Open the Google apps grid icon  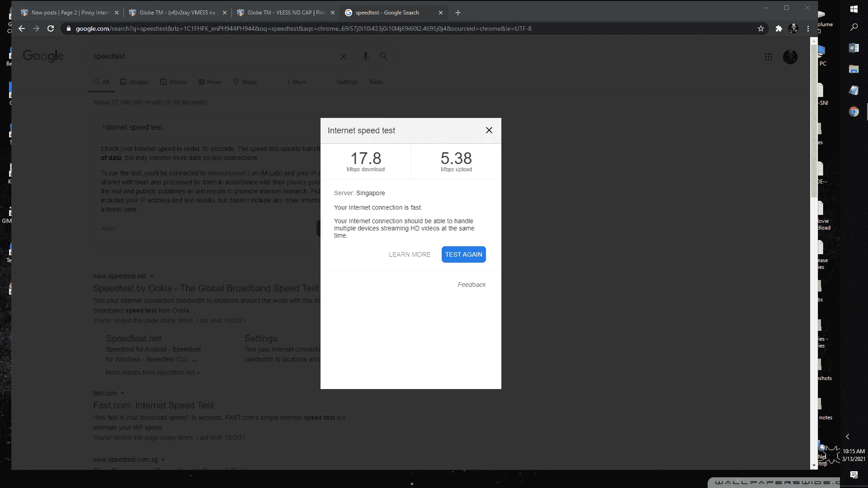click(x=768, y=57)
